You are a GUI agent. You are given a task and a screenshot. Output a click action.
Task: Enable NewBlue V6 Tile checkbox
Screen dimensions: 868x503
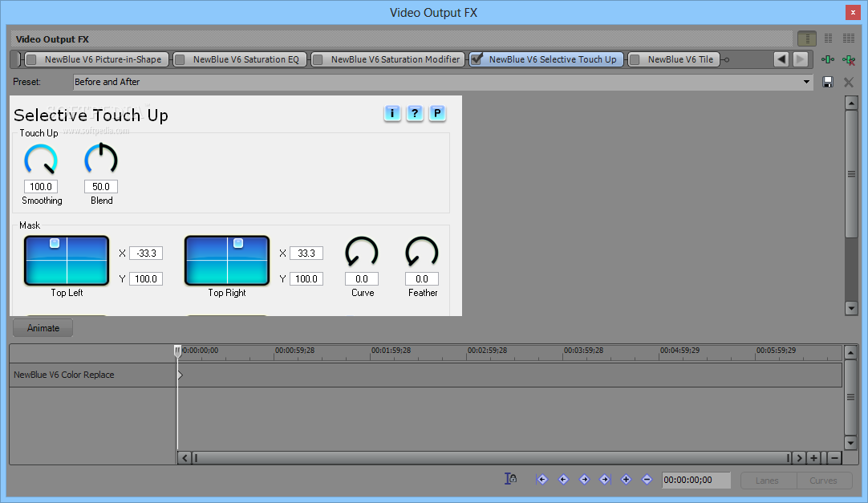point(635,59)
